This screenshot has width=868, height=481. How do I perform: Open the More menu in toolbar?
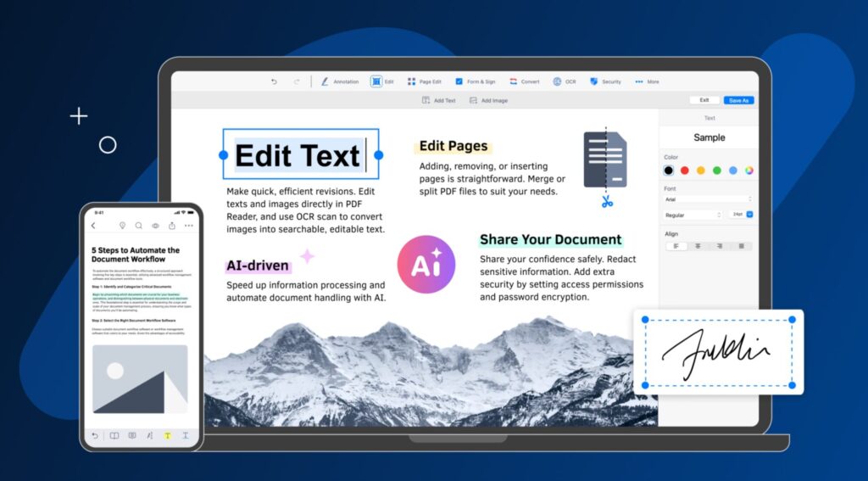647,81
